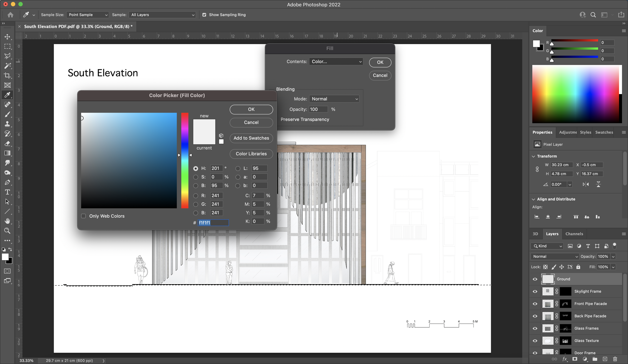This screenshot has height=364, width=628.
Task: Open the Fill Contents dropdown
Action: tap(336, 61)
